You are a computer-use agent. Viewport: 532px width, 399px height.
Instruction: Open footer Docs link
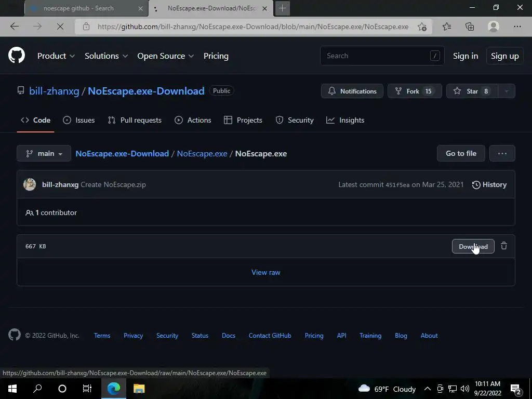pyautogui.click(x=229, y=335)
